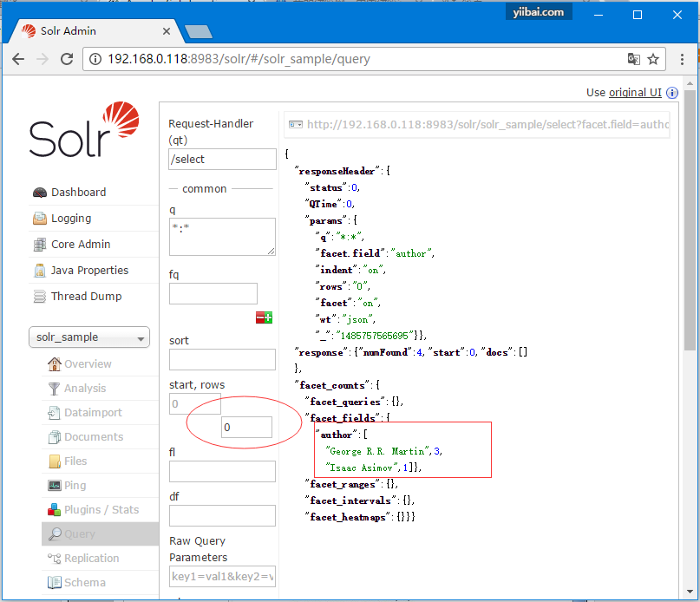Screen dimensions: 700x602
Task: Open the Schema menu item
Action: (x=84, y=583)
